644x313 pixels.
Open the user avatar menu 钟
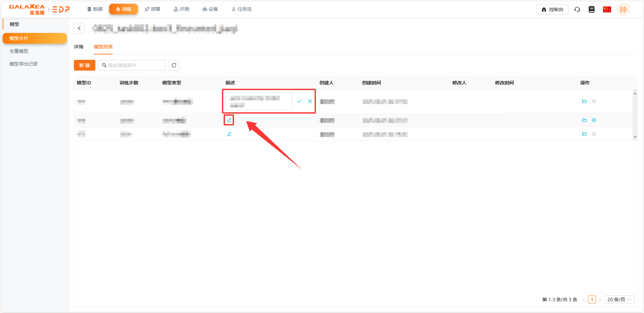click(623, 9)
